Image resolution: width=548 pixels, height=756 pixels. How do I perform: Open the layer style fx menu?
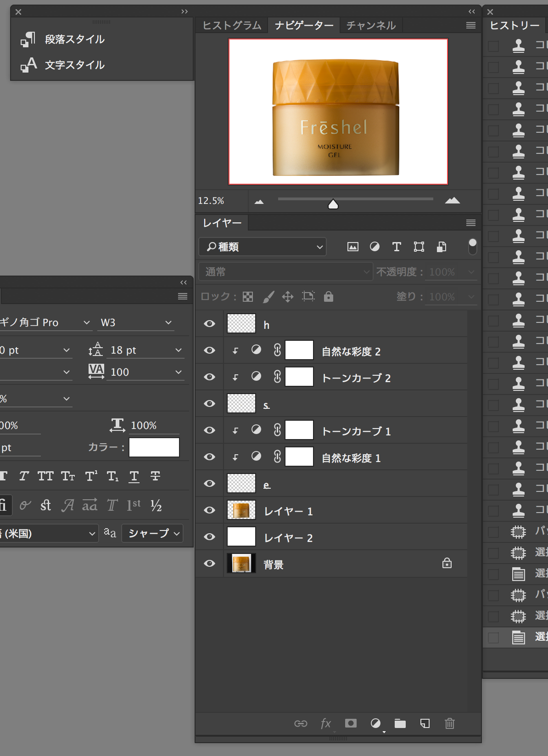(326, 724)
